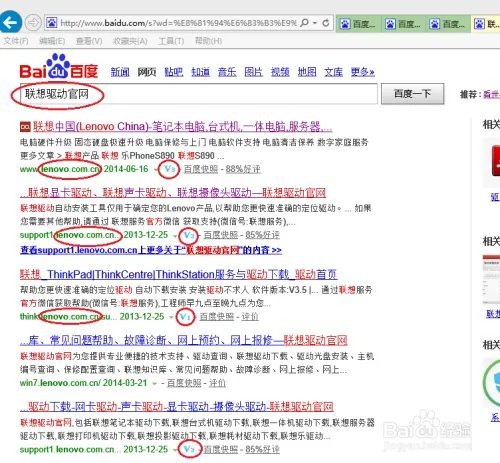Image resolution: width=500 pixels, height=463 pixels.
Task: Open the 工具(T) menu
Action: pyautogui.click(x=171, y=41)
